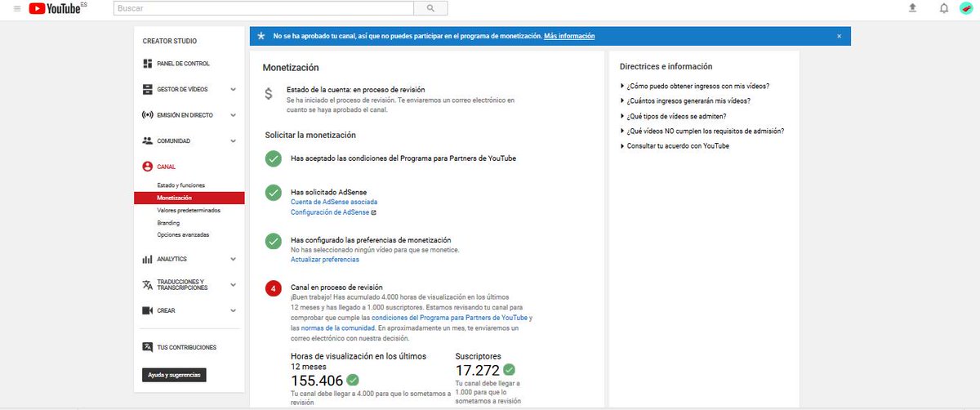Image resolution: width=980 pixels, height=410 pixels.
Task: Open Opciones avanzadas menu item
Action: 183,234
